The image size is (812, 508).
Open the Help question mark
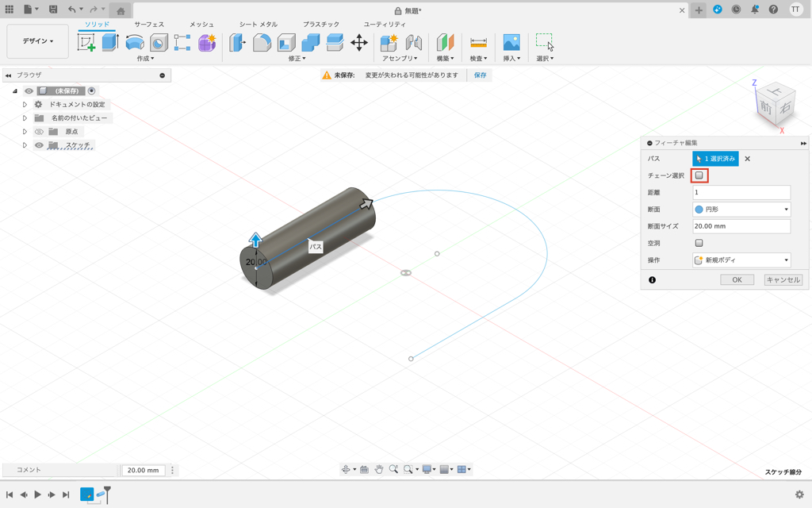[x=773, y=10]
